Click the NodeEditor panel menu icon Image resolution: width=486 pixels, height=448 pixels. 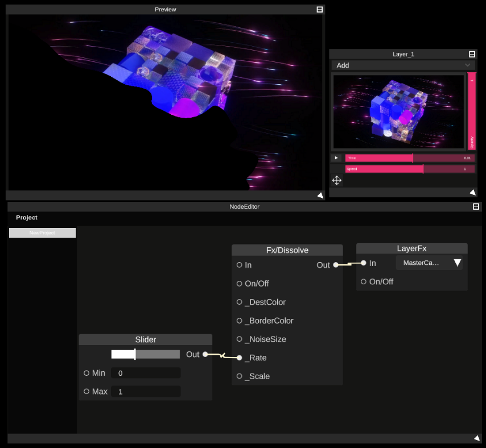pyautogui.click(x=476, y=206)
